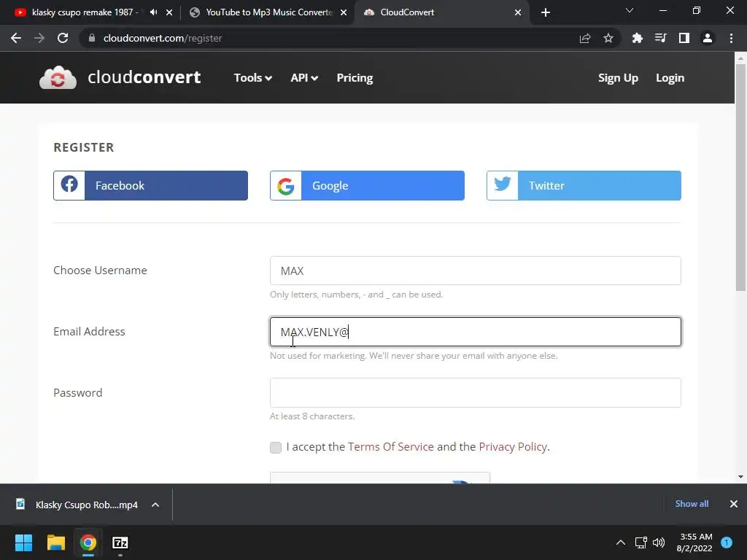Open a new browser tab

click(x=546, y=12)
